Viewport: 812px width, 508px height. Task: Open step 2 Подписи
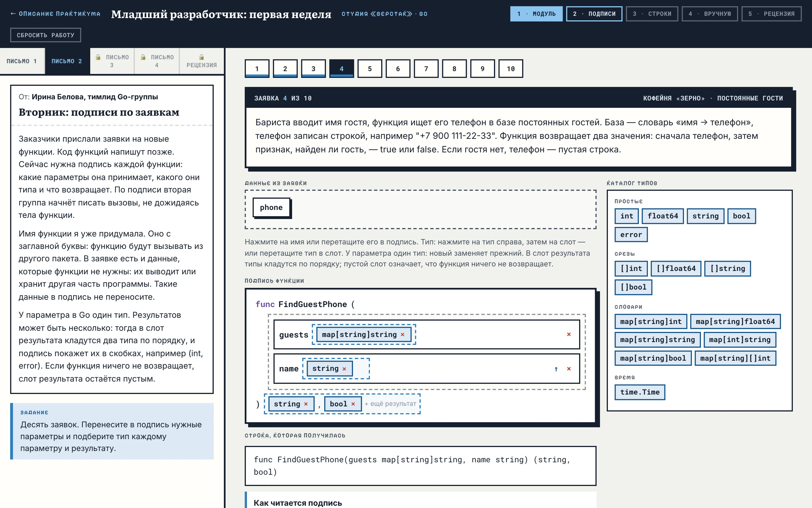click(594, 14)
